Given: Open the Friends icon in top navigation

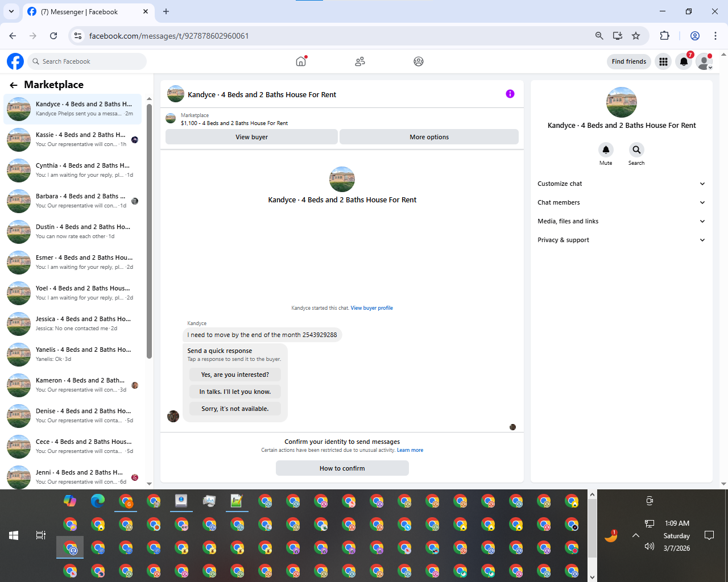Looking at the screenshot, I should tap(360, 61).
